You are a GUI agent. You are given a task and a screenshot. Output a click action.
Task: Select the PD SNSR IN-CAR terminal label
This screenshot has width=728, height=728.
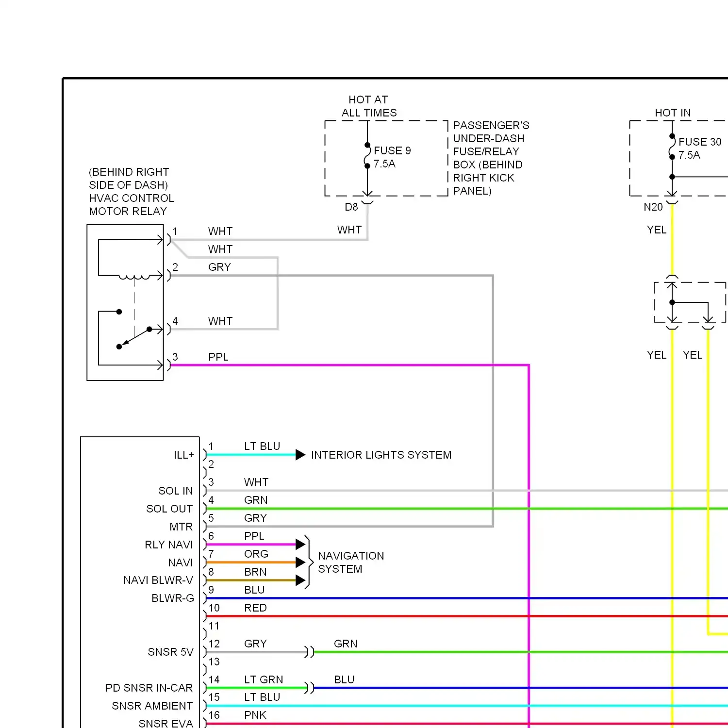(149, 688)
